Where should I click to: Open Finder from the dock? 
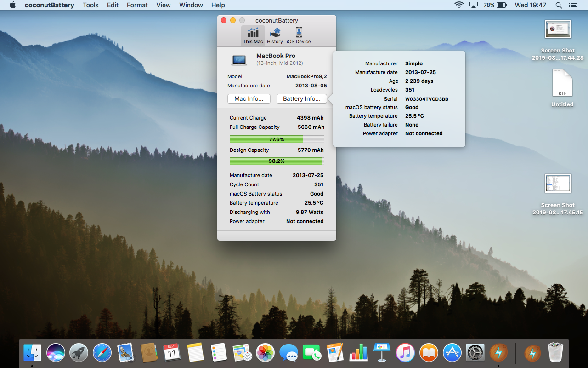pos(32,353)
